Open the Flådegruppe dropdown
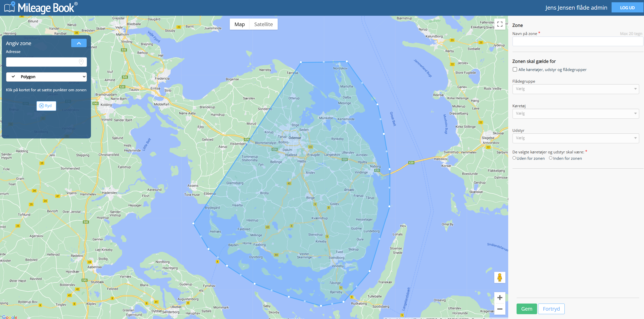 [x=576, y=89]
